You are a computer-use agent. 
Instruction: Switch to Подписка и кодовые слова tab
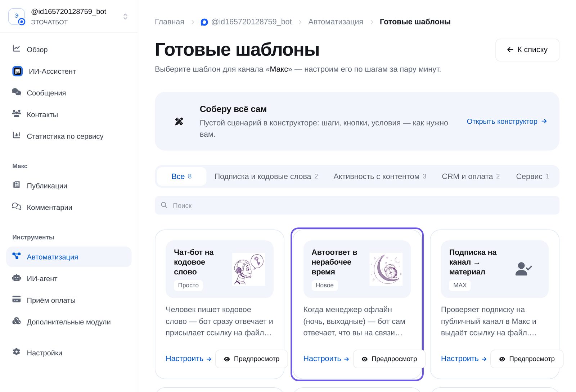tap(266, 176)
